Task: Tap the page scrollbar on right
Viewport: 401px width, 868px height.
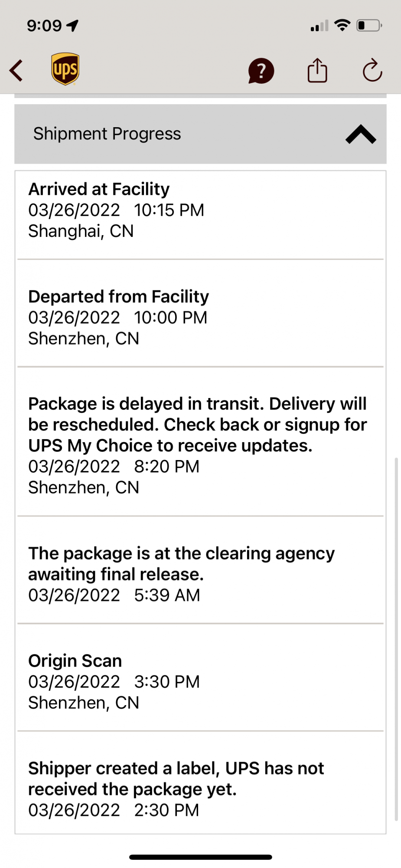Action: [x=396, y=638]
